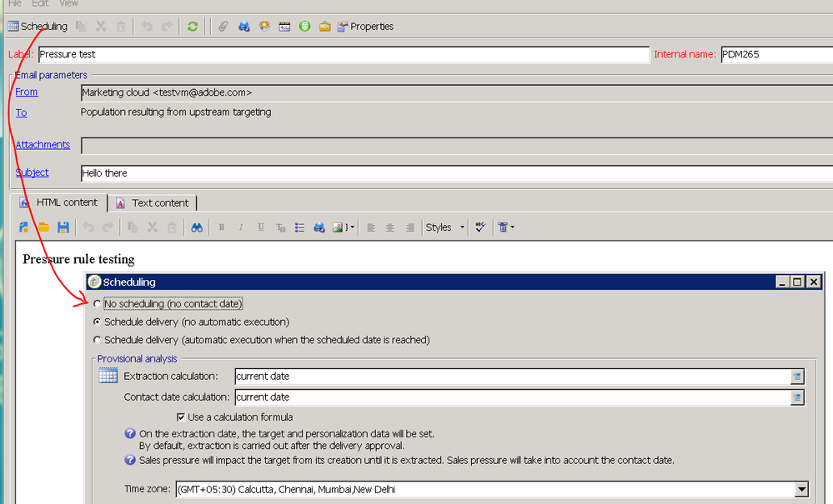Click the Subject input field

[454, 173]
